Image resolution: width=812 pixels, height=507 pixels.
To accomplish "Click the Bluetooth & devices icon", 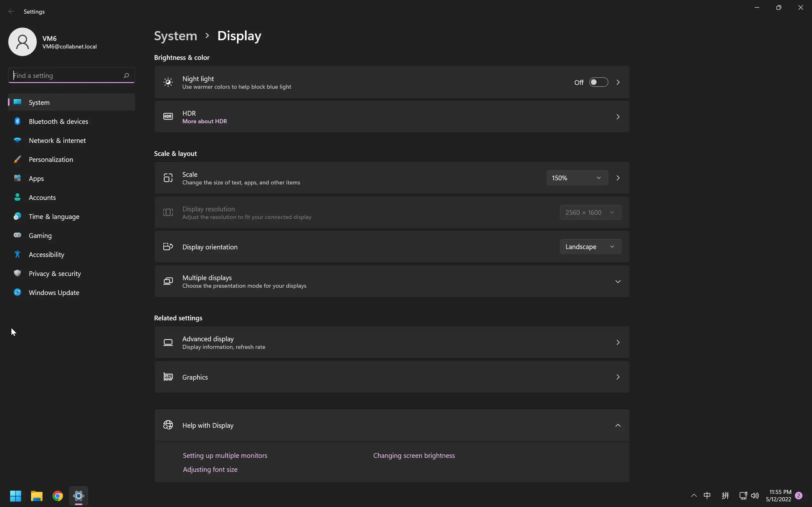I will tap(17, 121).
